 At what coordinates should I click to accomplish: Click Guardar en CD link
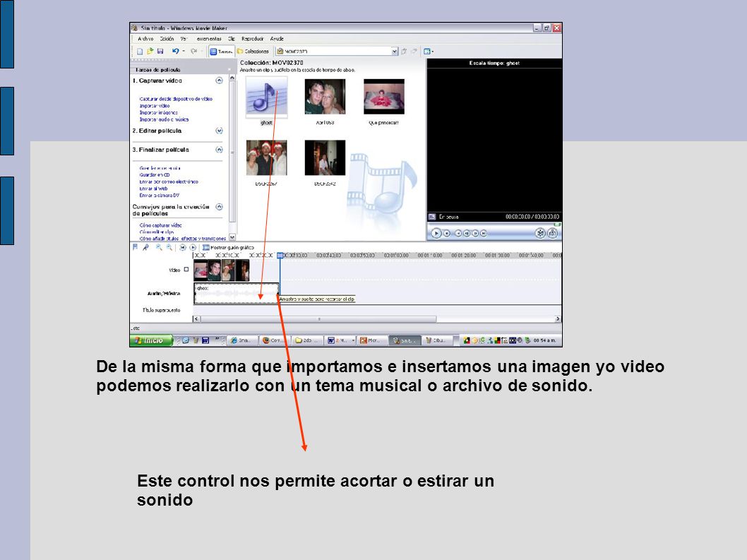[155, 175]
